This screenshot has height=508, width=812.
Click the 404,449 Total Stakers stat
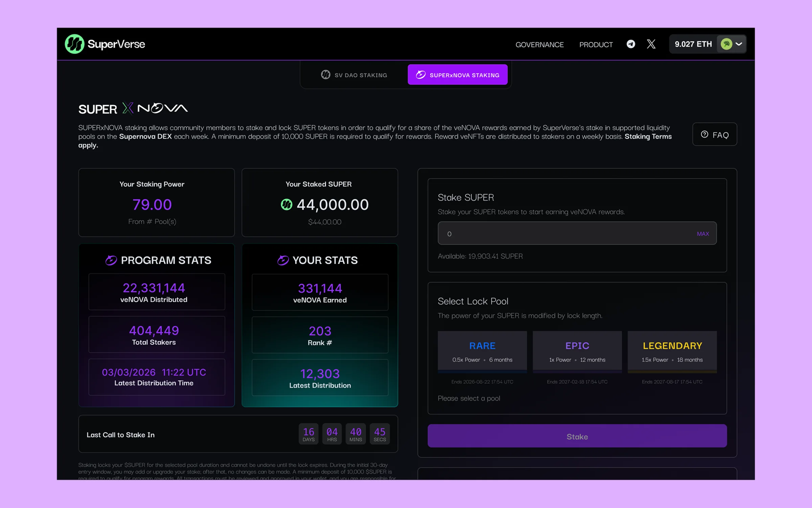(x=157, y=335)
